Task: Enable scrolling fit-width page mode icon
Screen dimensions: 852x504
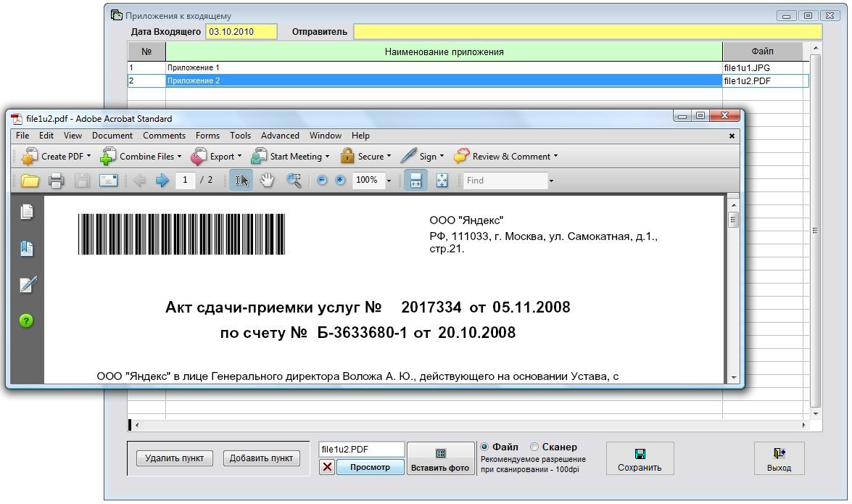Action: pyautogui.click(x=415, y=181)
